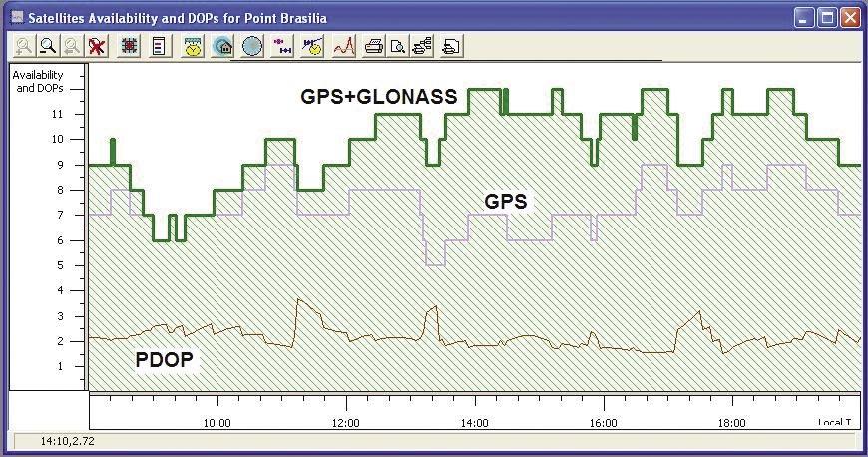Click the red curve graph icon
Viewport: 868px width, 457px height.
click(344, 46)
